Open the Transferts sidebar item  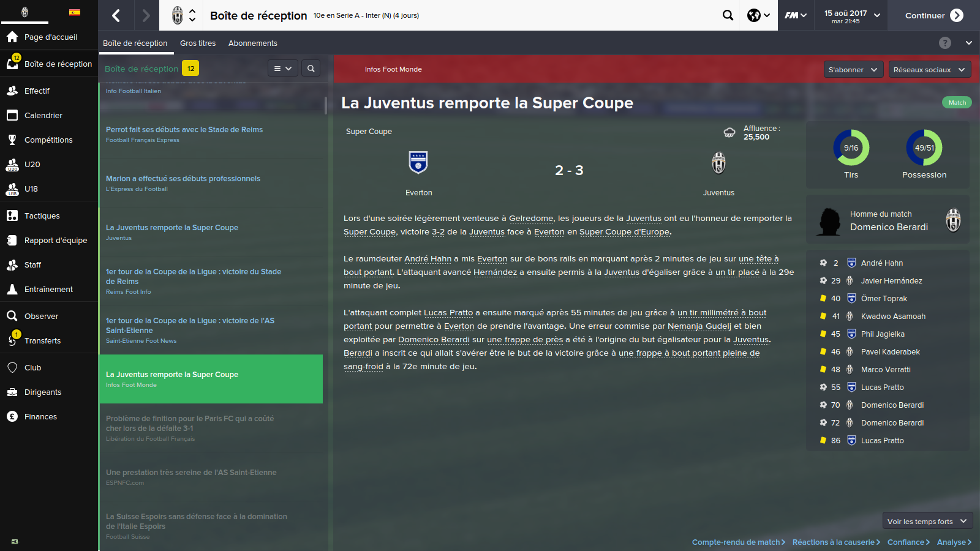42,340
